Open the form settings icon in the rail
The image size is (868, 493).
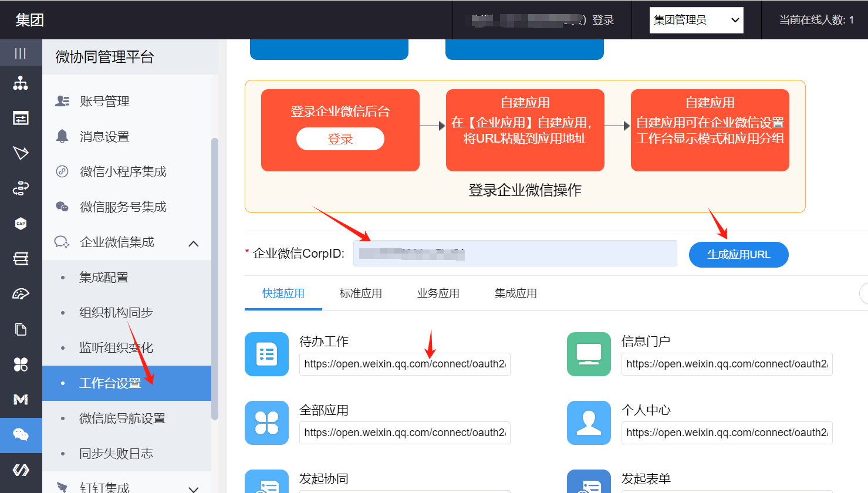click(x=21, y=119)
